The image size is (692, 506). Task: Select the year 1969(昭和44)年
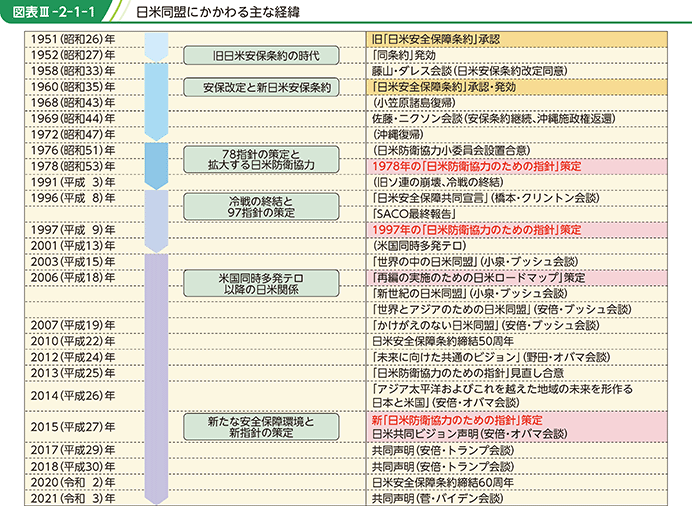pyautogui.click(x=73, y=119)
